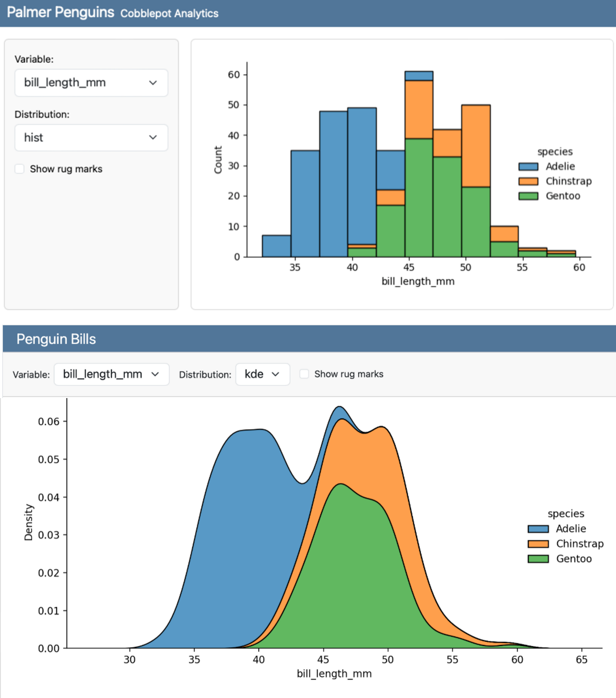Toggle Show rug marks in Penguin Bills panel

[x=305, y=373]
